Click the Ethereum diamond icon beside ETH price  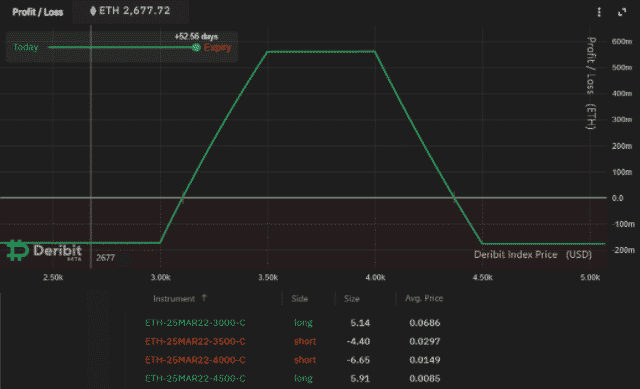point(93,11)
